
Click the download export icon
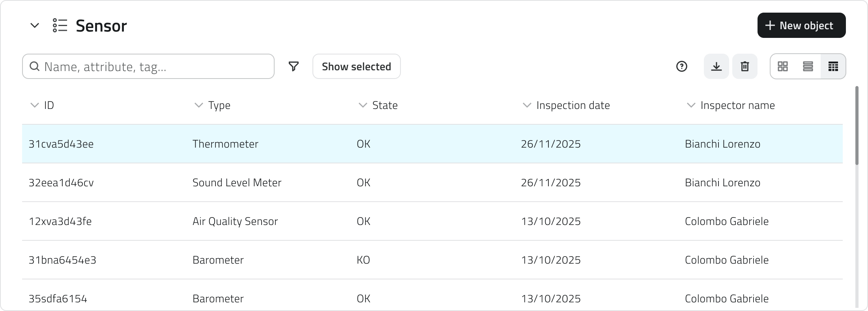716,66
